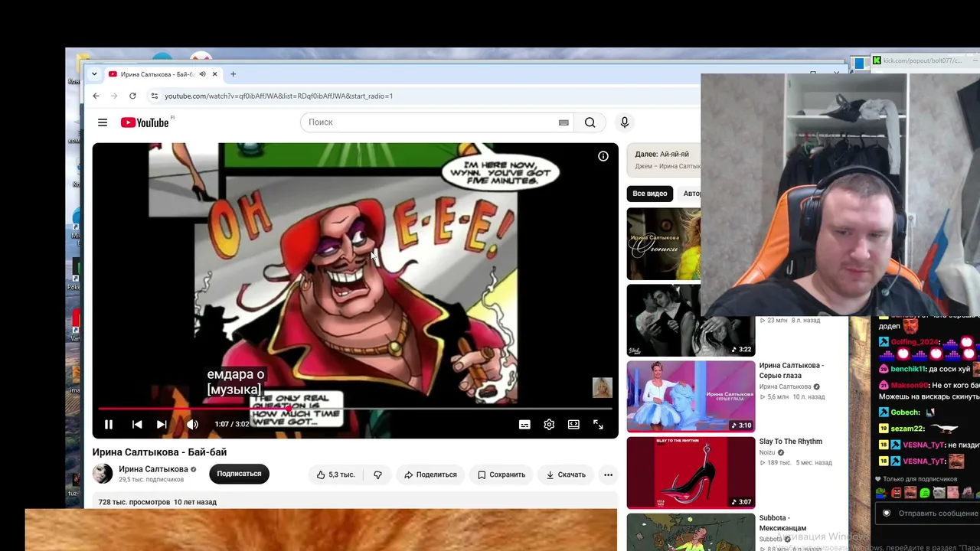Reload the browser page

coord(132,96)
